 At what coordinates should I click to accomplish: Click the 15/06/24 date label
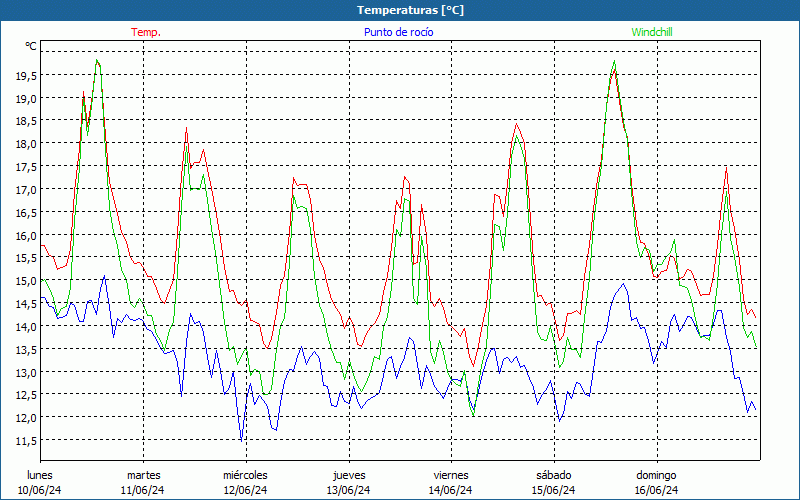point(554,490)
